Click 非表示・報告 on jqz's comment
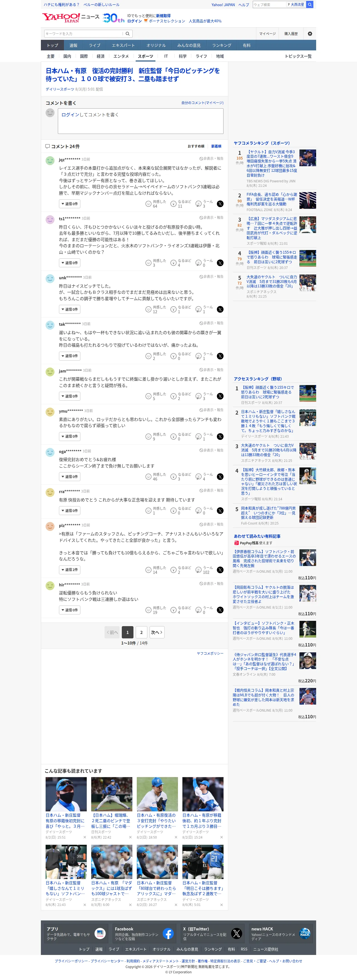357x980 pixels. coord(212,159)
